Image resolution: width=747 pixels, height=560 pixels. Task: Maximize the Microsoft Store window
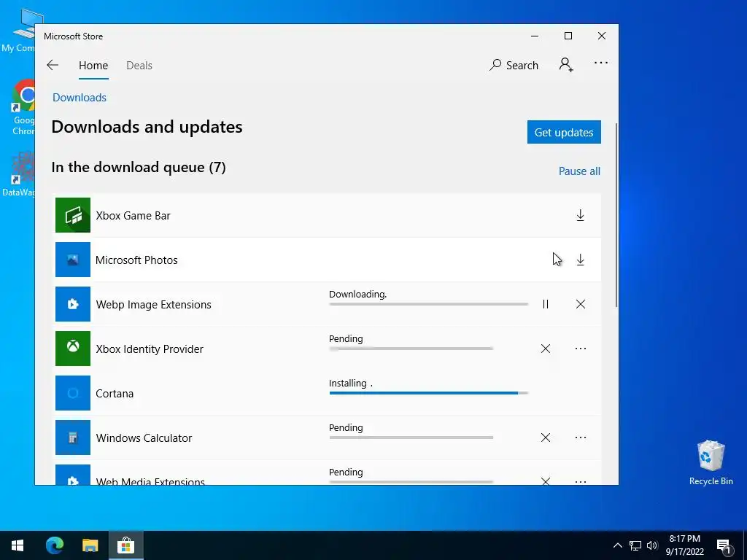pos(568,36)
